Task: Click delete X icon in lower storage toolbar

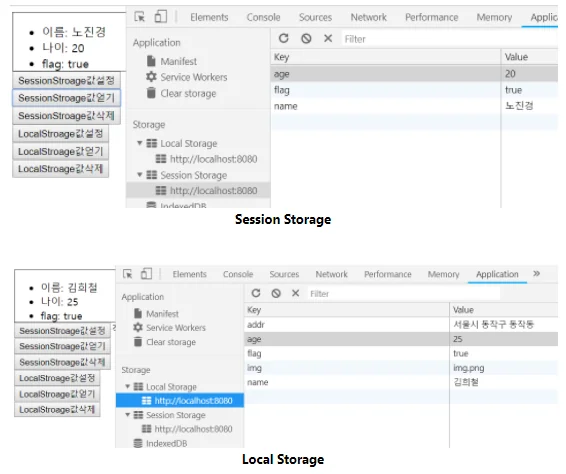Action: click(x=295, y=293)
